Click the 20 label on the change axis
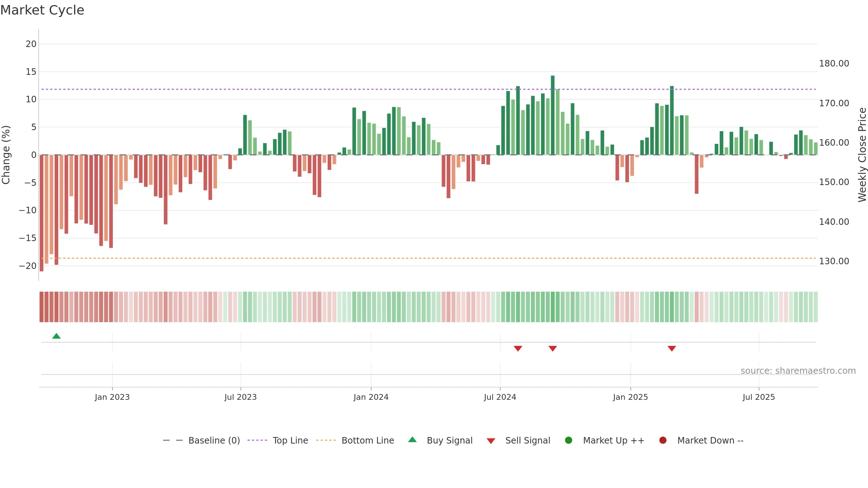868x488 pixels. (x=31, y=44)
